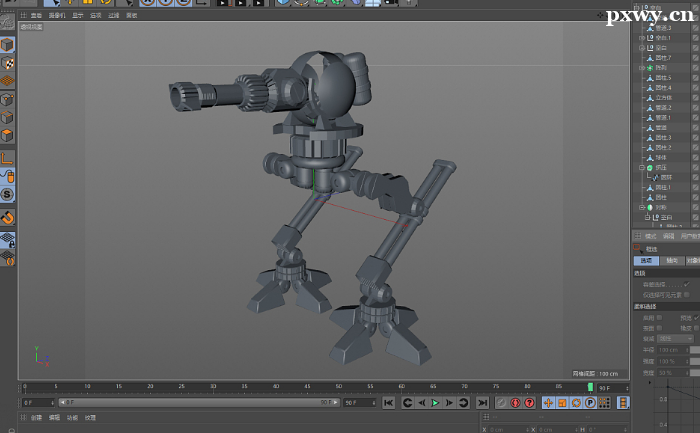The height and width of the screenshot is (433, 700).
Task: Toggle the Position keyframe move icon
Action: tap(548, 403)
